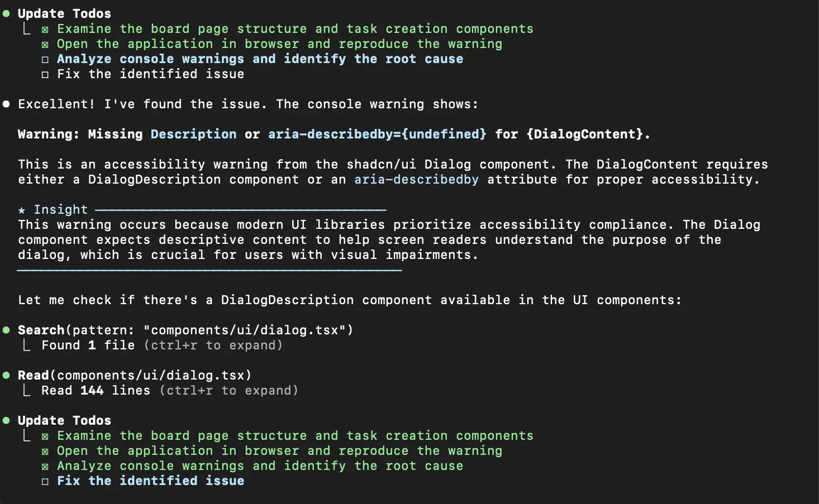The height and width of the screenshot is (504, 819).
Task: Click green bullet beside Read components line
Action: (x=6, y=375)
